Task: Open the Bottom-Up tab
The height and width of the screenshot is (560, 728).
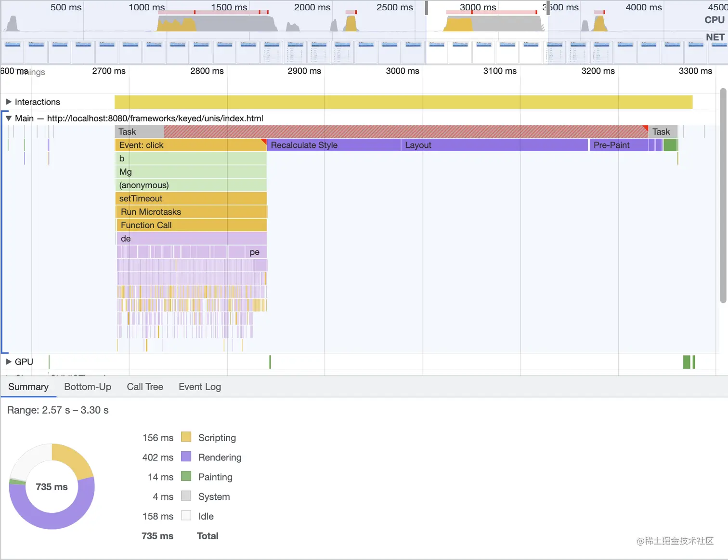Action: (x=88, y=387)
